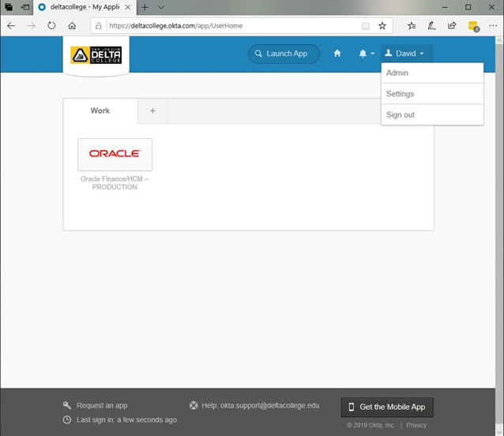
Task: Click the Launch App search field
Action: 284,54
